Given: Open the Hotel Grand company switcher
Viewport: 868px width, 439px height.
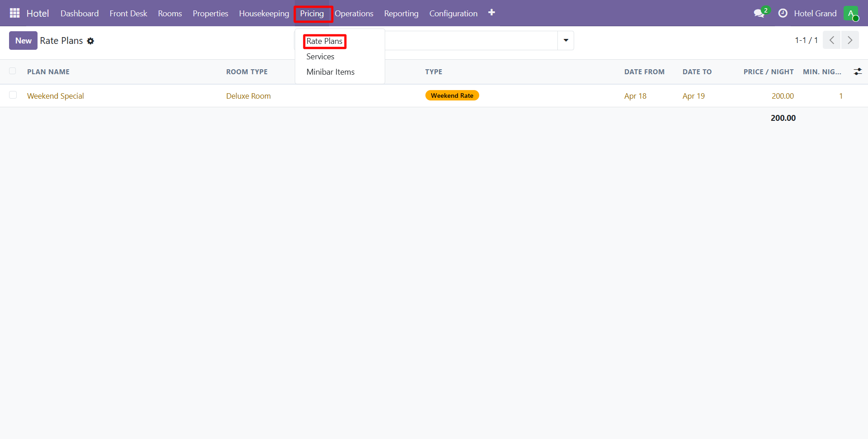Looking at the screenshot, I should (815, 14).
